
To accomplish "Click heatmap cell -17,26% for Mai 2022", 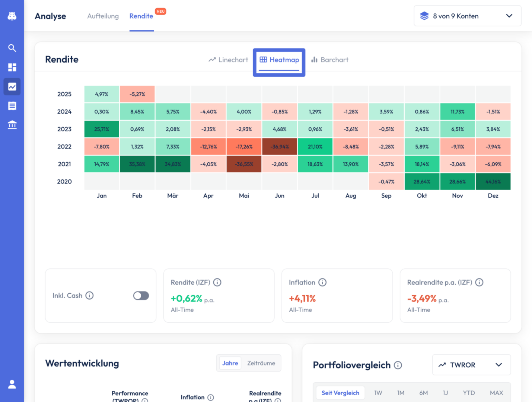I will (x=244, y=147).
